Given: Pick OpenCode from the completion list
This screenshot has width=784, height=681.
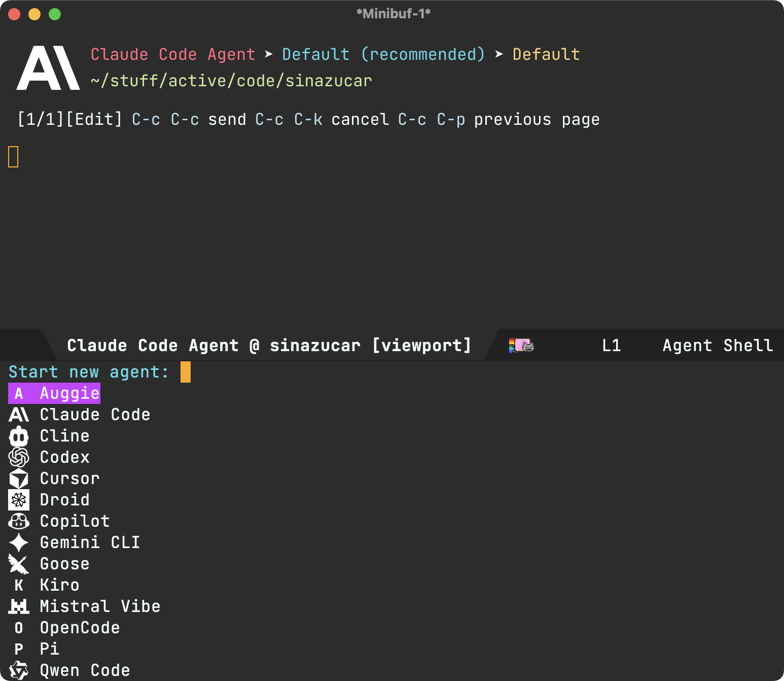Looking at the screenshot, I should tap(80, 628).
